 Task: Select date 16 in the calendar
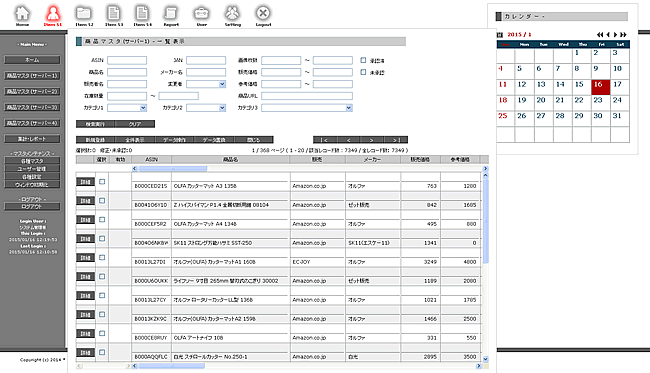[x=600, y=87]
